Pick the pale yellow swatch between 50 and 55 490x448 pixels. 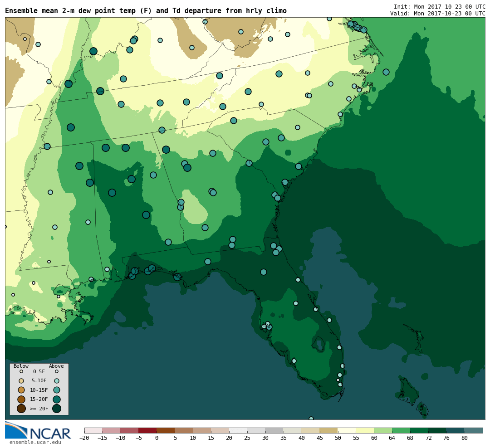pos(347,430)
